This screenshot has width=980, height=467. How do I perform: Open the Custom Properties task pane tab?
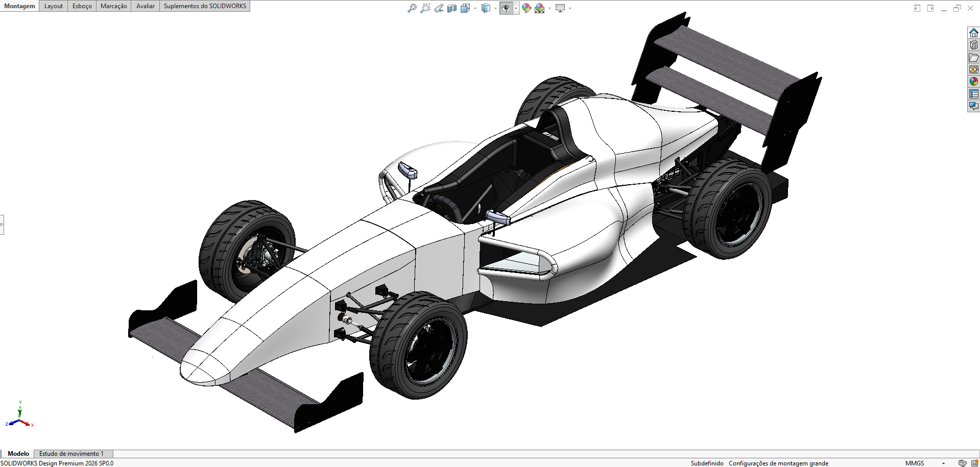coord(974,94)
